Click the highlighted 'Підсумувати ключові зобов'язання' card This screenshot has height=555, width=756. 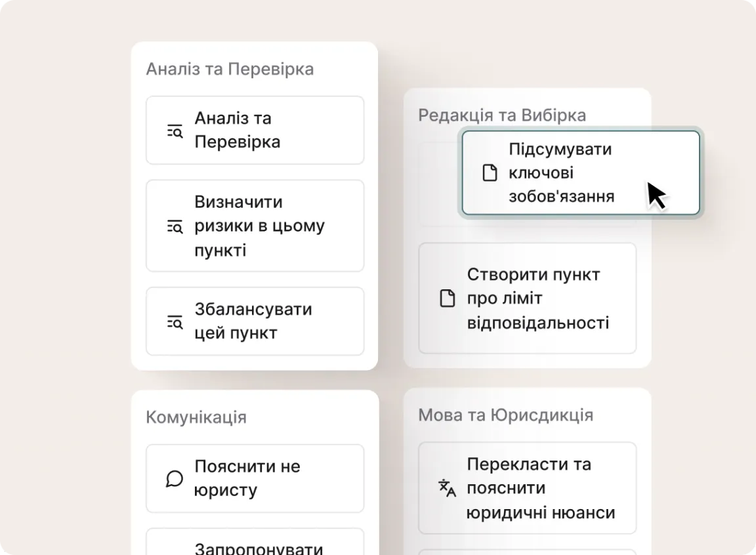click(580, 173)
